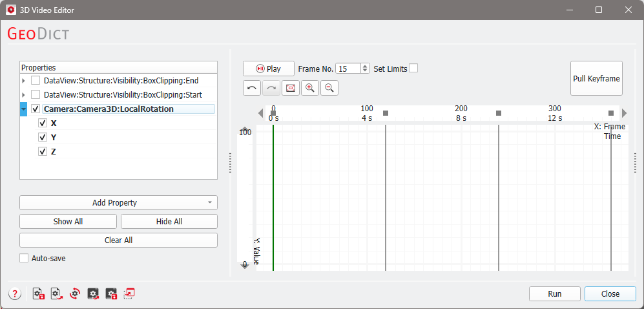The height and width of the screenshot is (309, 644).
Task: Zoom out of the timeline graph
Action: point(329,88)
